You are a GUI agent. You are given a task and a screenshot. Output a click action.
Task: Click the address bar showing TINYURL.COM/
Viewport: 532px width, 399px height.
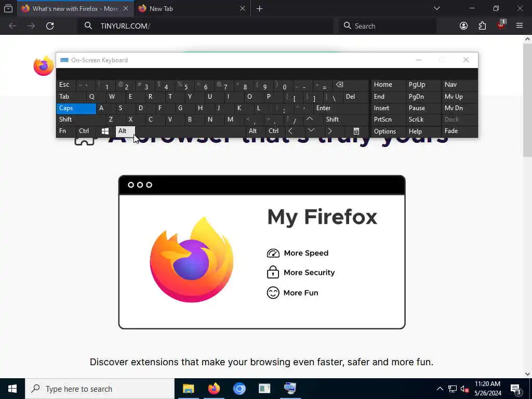tap(205, 26)
